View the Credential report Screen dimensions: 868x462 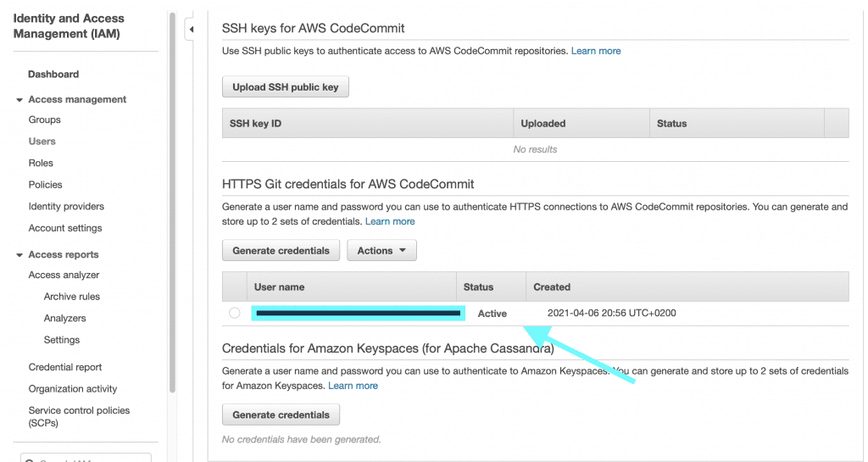(x=65, y=367)
